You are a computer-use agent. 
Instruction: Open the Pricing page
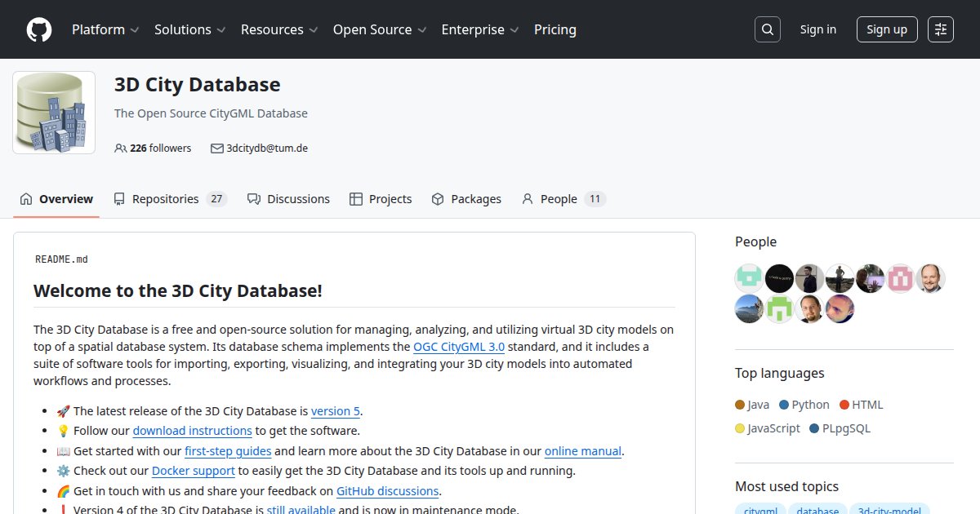click(x=555, y=29)
